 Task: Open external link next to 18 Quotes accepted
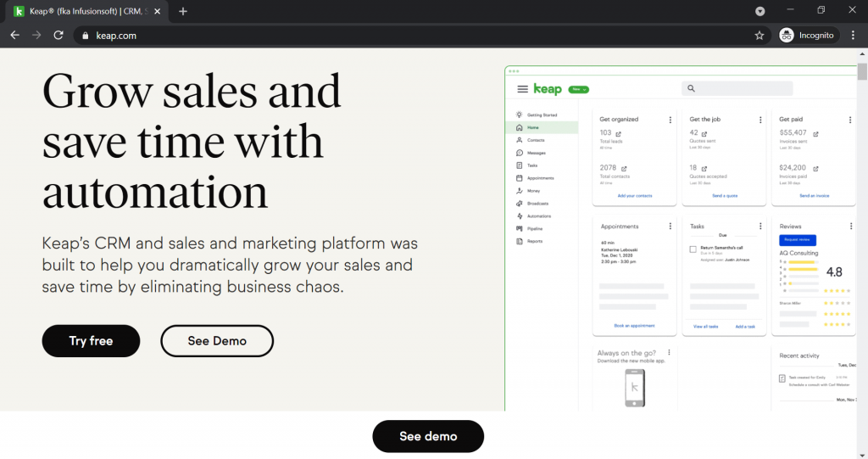coord(704,169)
